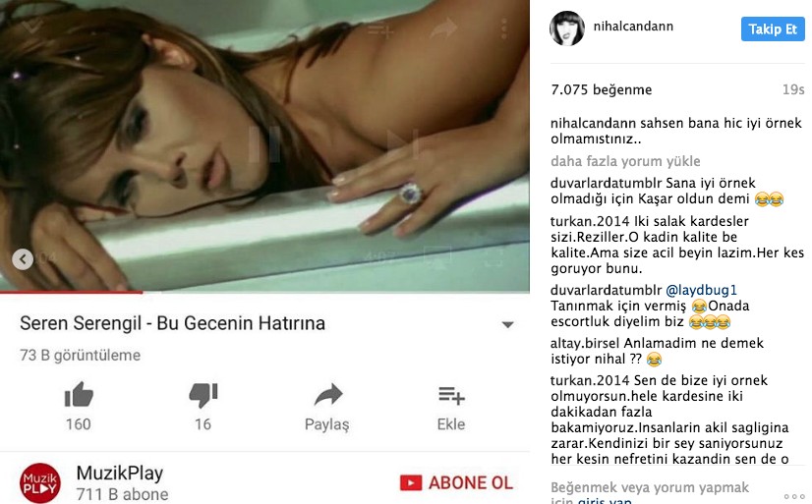Load more comments via daha fazla yorum yükle
This screenshot has height=504, width=812.
625,161
